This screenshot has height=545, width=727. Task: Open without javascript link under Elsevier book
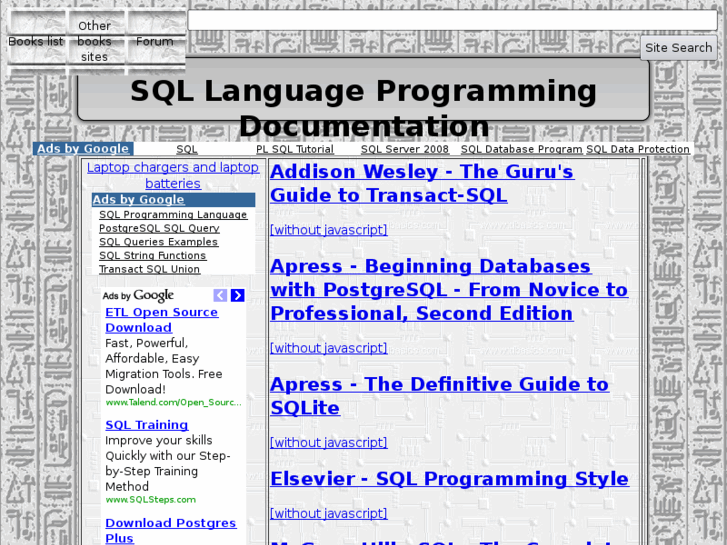(x=328, y=513)
